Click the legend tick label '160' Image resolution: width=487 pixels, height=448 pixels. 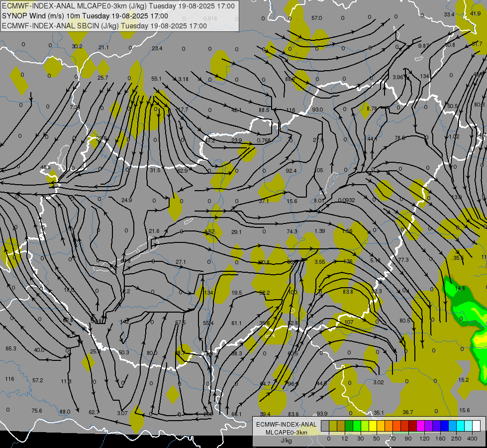(x=440, y=439)
